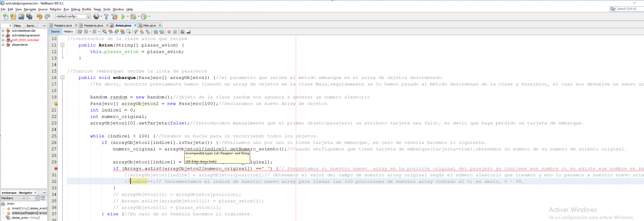Close the Main.java tab
The width and height of the screenshot is (644, 221).
pos(160,25)
